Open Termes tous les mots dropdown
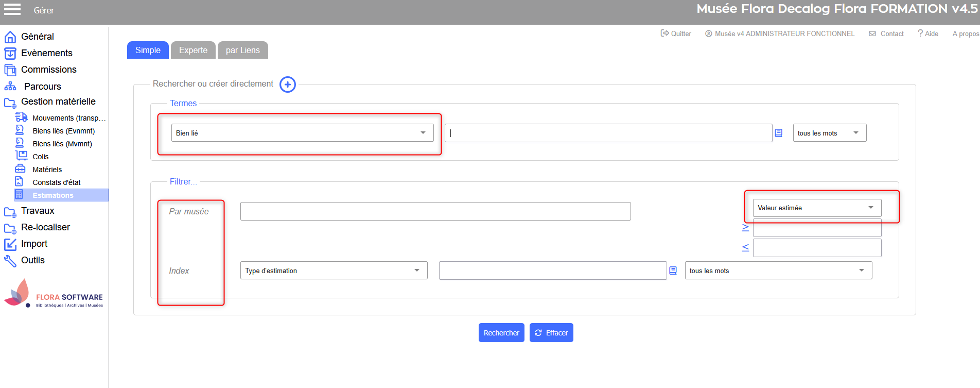The image size is (980, 388). point(829,133)
